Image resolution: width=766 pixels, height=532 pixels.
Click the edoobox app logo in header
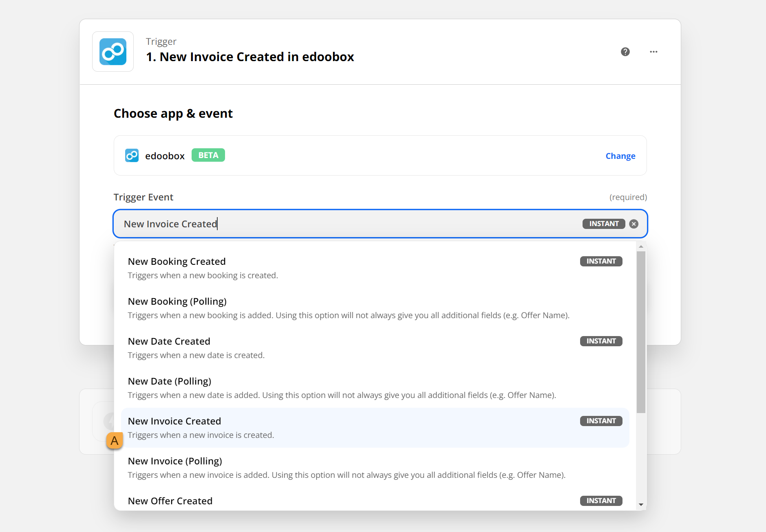point(113,52)
